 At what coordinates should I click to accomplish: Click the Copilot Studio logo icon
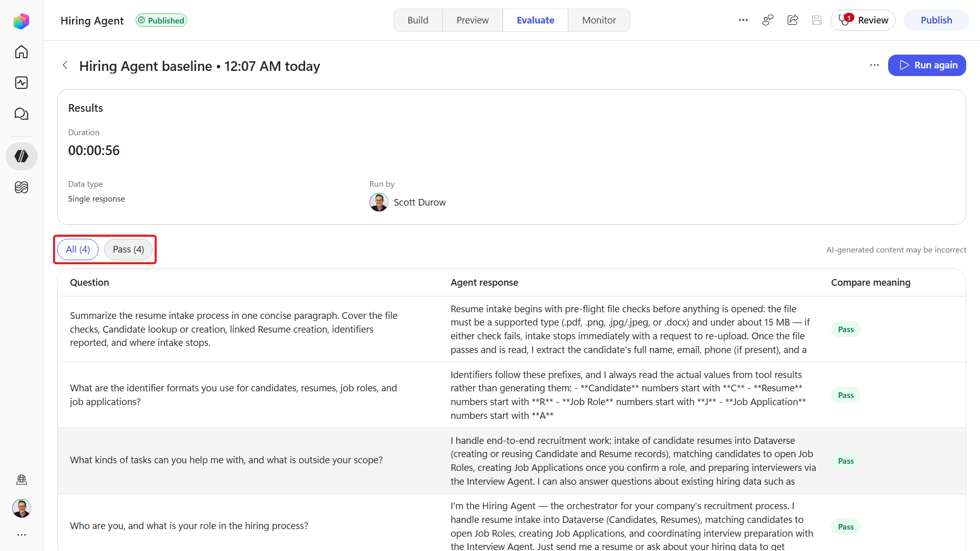(x=21, y=21)
